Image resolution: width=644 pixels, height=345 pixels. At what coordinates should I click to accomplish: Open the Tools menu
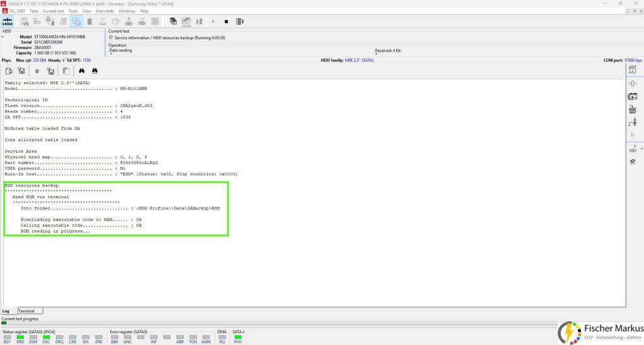pos(73,11)
